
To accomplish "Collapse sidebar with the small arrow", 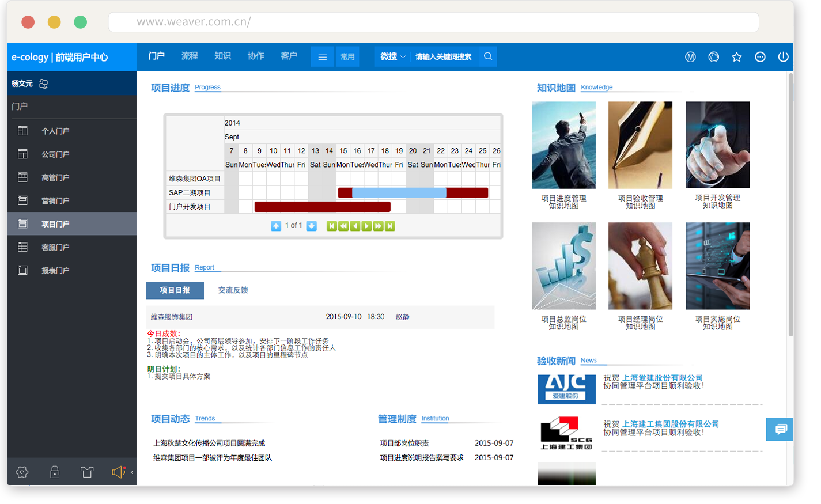I will click(133, 472).
